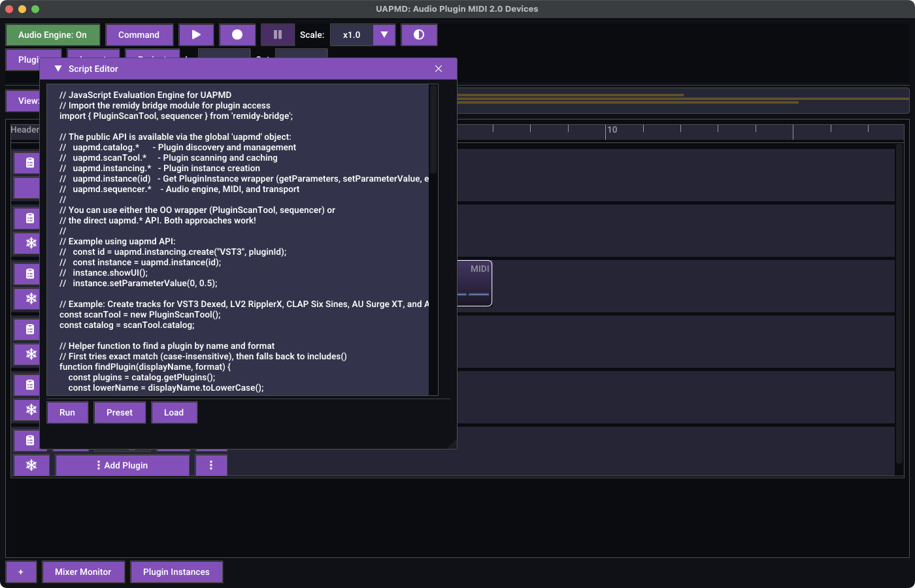The width and height of the screenshot is (915, 588).
Task: Click the line starting 'import { PluginScanTool, sequencer }'
Action: pos(176,116)
